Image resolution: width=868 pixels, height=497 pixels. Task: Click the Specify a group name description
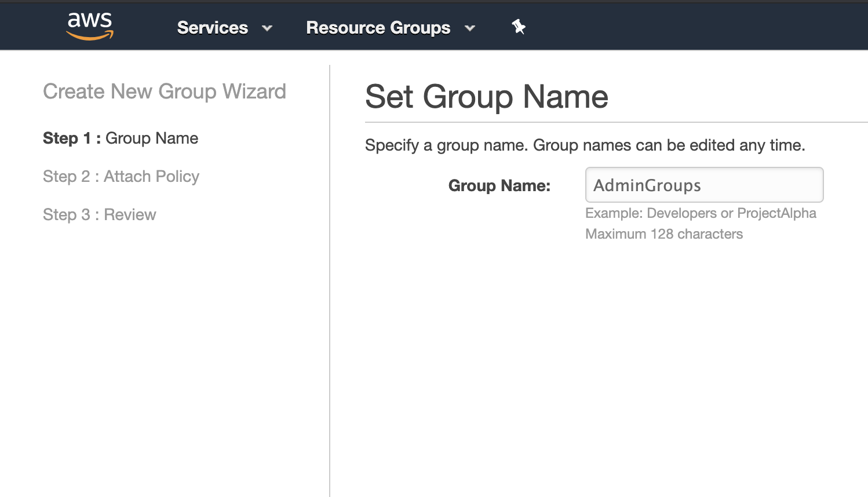pos(585,145)
